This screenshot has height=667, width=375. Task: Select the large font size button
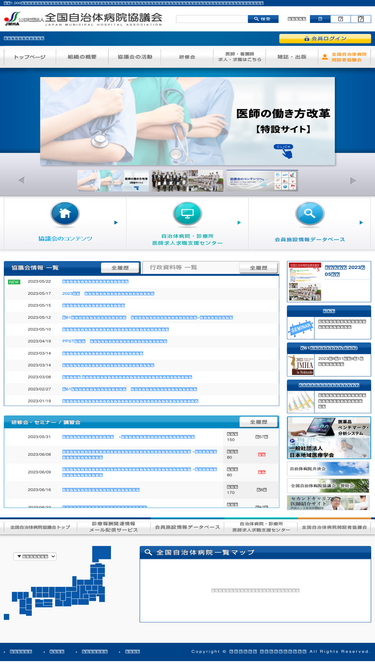(361, 19)
